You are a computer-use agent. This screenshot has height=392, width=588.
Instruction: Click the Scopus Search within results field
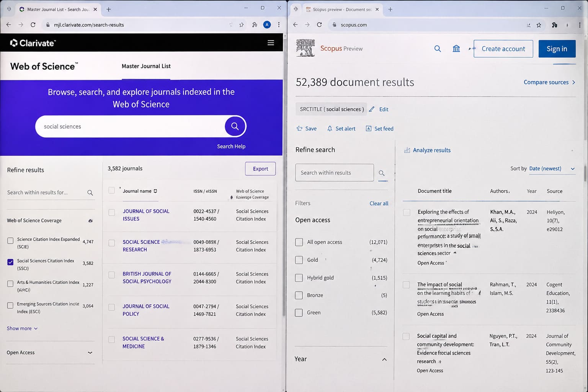pos(335,173)
